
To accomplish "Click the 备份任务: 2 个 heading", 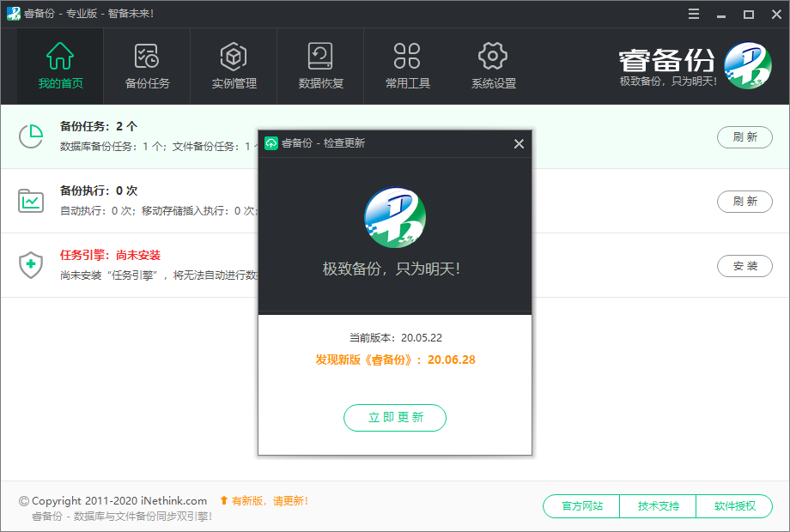I will [99, 126].
